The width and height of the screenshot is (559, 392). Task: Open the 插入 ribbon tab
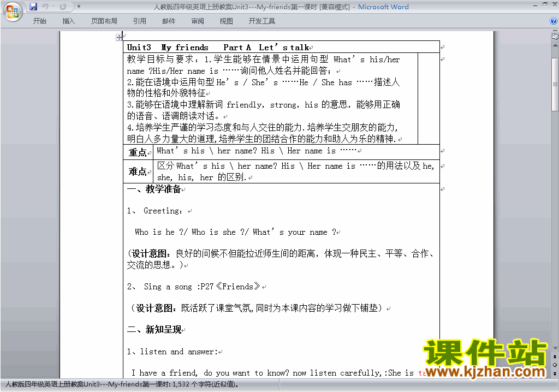68,21
